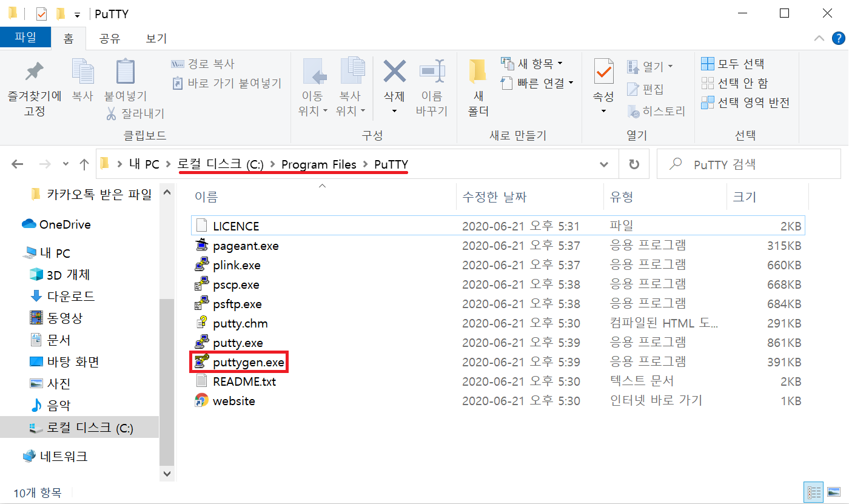The width and height of the screenshot is (849, 504).
Task: Select the website shortcut icon
Action: pos(201,401)
